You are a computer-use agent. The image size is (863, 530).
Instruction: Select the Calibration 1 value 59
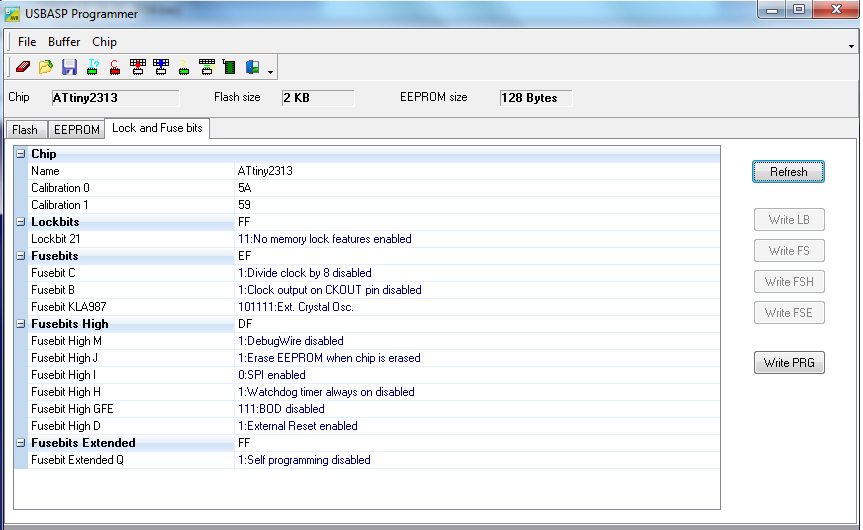coord(244,205)
